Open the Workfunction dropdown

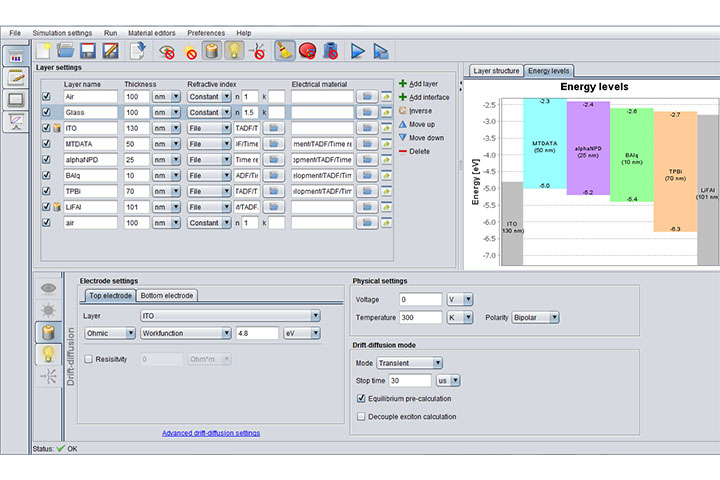pyautogui.click(x=186, y=333)
